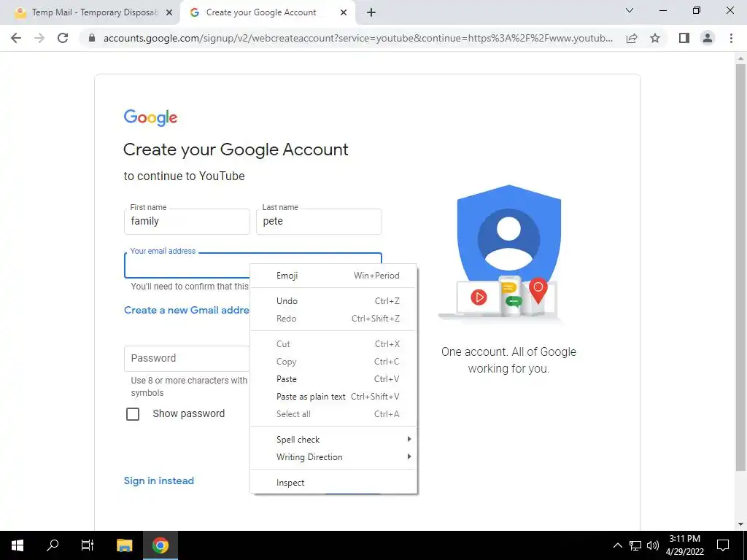747x560 pixels.
Task: Open the Chrome three-dot menu
Action: point(731,38)
